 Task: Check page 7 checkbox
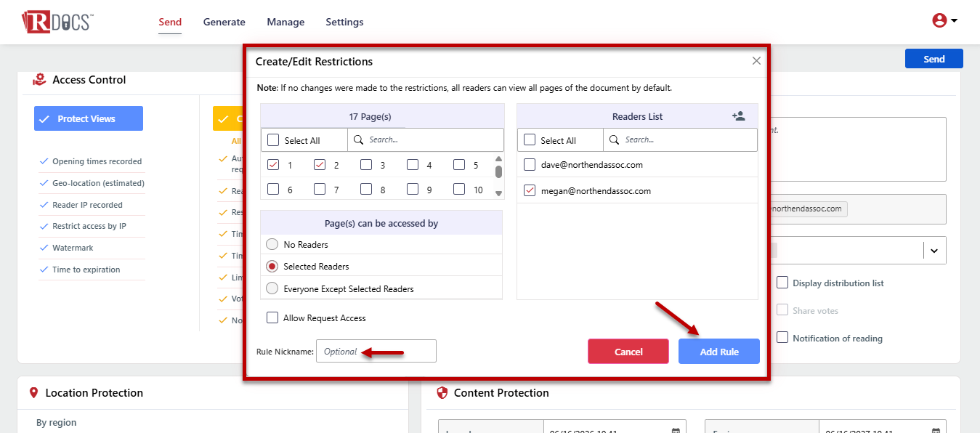pyautogui.click(x=320, y=190)
